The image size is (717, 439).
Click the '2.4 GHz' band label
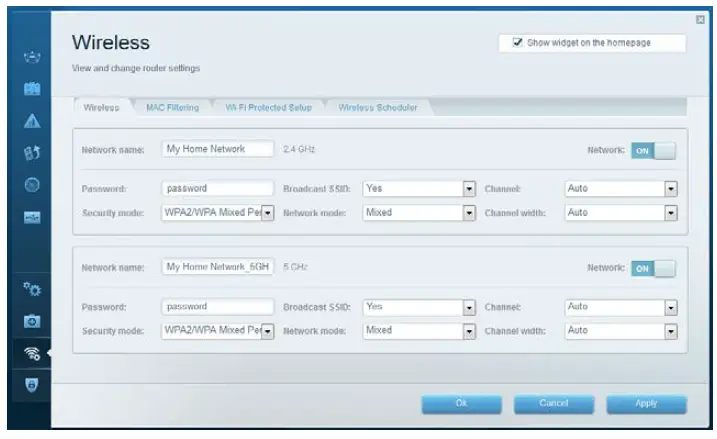(299, 149)
